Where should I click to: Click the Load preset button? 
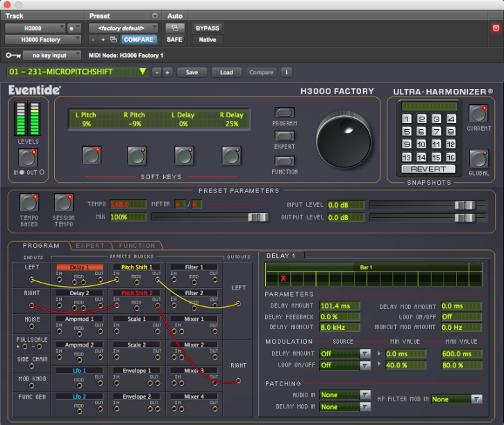tap(226, 72)
